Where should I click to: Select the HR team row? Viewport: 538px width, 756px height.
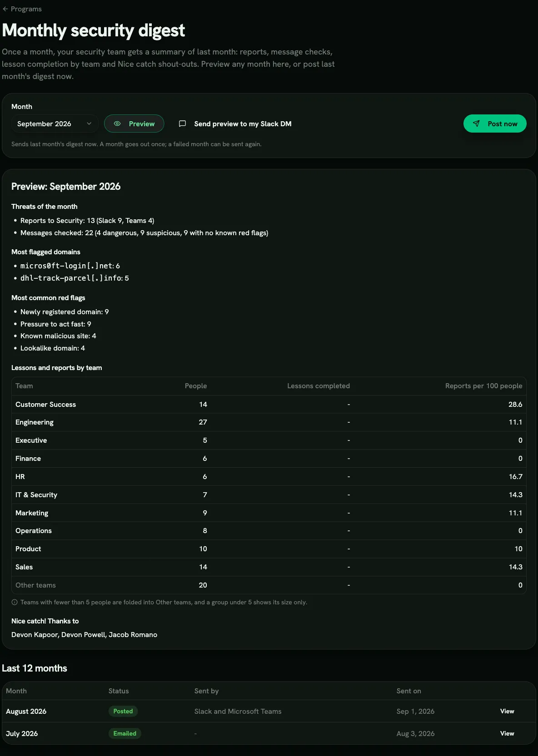pos(269,477)
